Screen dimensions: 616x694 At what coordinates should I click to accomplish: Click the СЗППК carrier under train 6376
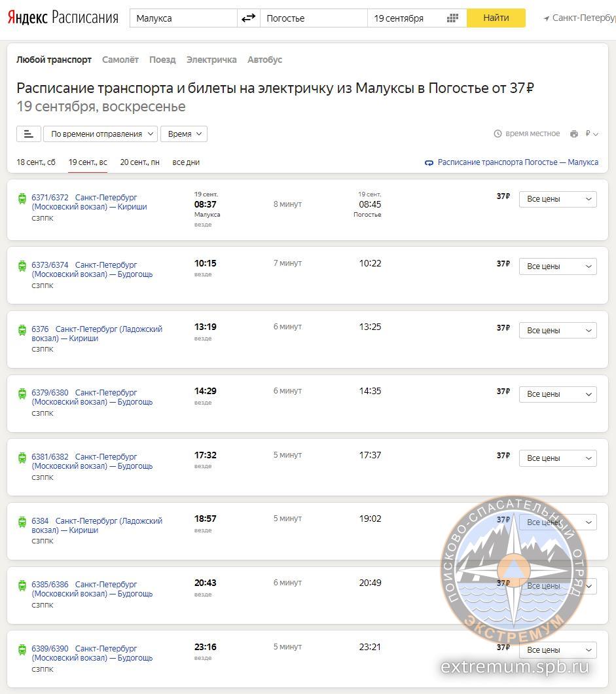coord(43,349)
